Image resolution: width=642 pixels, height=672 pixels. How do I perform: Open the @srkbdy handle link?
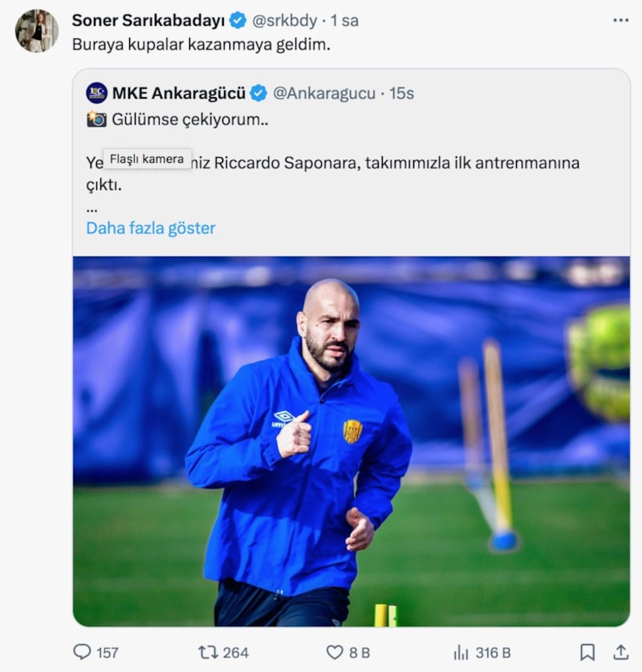(x=285, y=21)
